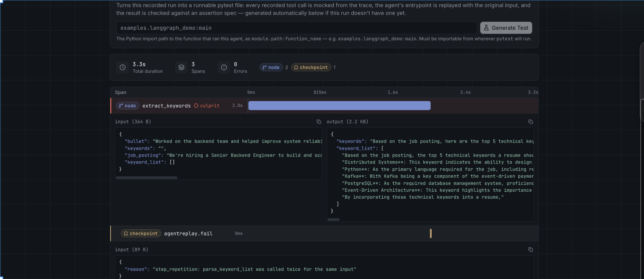Click the "815ms" timeline tick label
Screen dimensions: 644x279
coord(320,92)
